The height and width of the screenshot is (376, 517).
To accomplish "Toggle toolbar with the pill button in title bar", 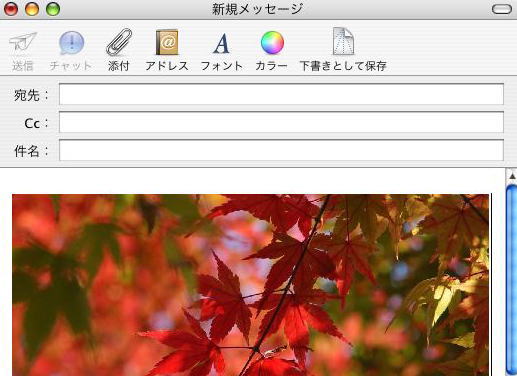I will click(x=502, y=9).
